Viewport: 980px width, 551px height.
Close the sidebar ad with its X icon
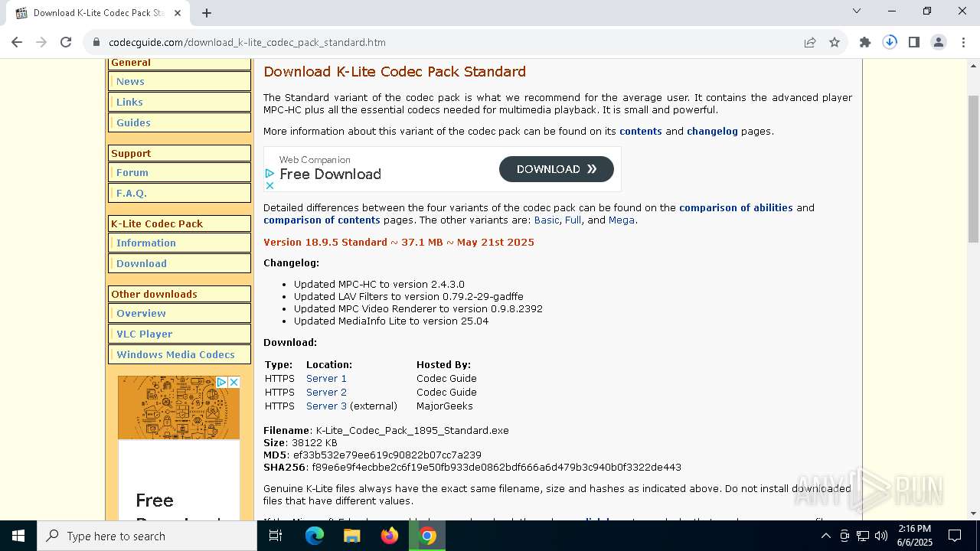[234, 382]
